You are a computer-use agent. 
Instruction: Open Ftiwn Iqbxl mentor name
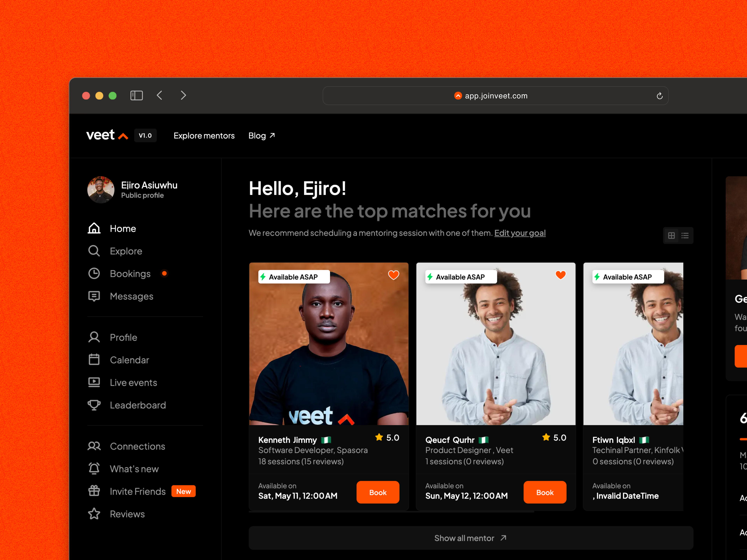pos(614,440)
